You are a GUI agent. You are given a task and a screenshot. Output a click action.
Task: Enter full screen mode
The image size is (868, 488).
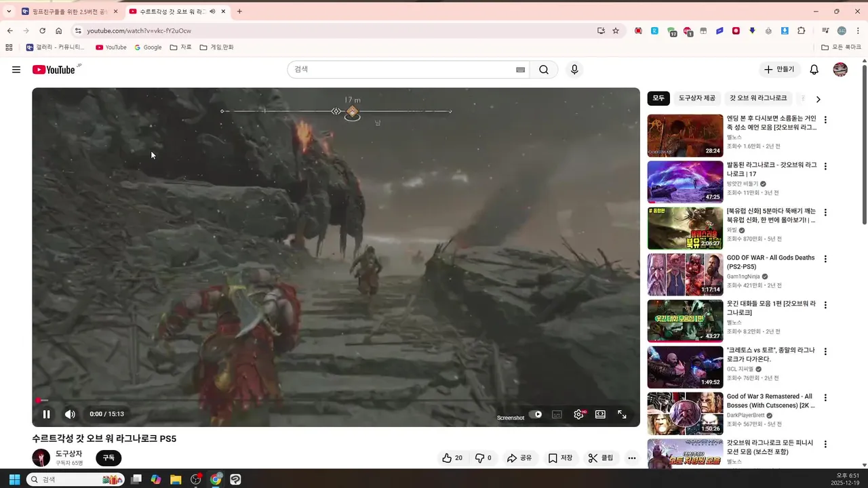(622, 414)
